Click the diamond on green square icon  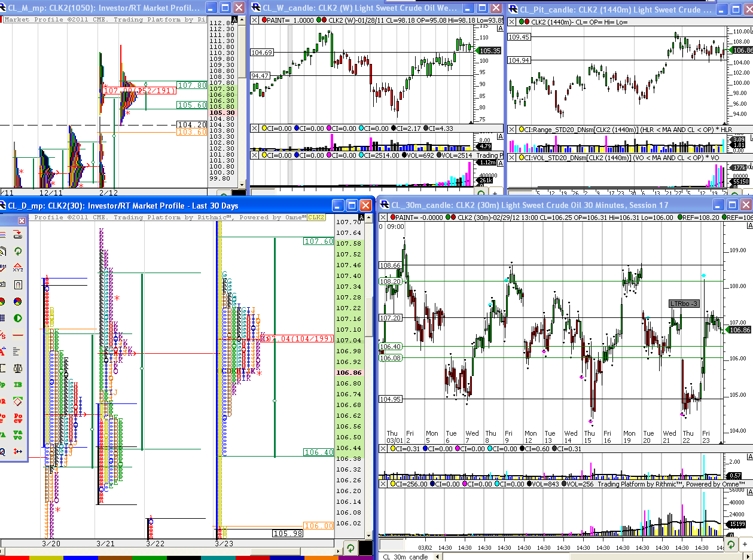(18, 401)
